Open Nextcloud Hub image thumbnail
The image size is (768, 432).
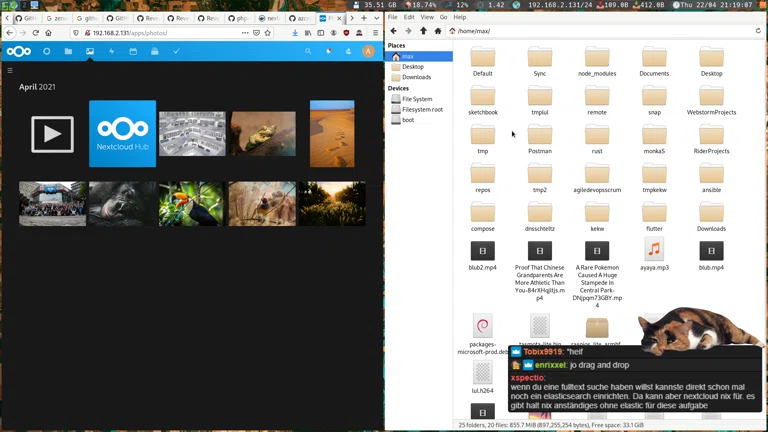(x=122, y=134)
